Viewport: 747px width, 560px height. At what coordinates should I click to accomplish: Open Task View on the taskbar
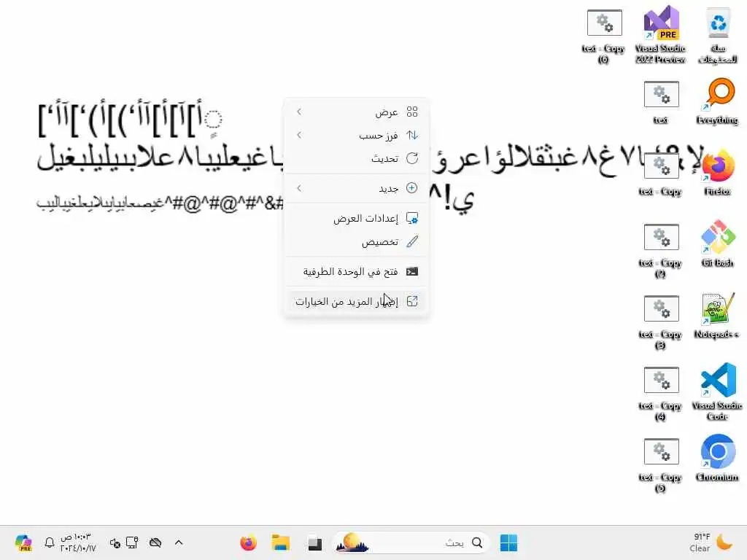point(314,542)
